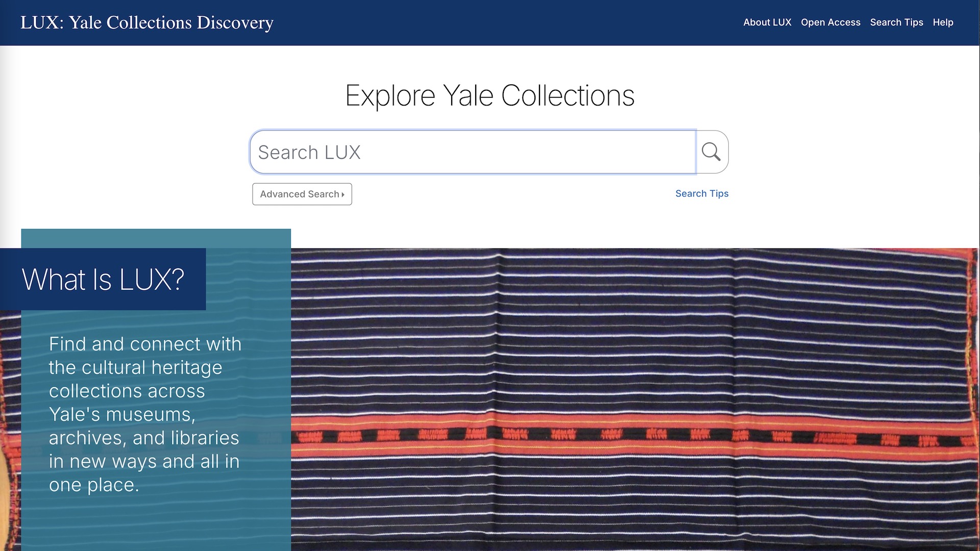Open Search Tips in the top navigation bar
Viewport: 980px width, 551px height.
pyautogui.click(x=896, y=22)
